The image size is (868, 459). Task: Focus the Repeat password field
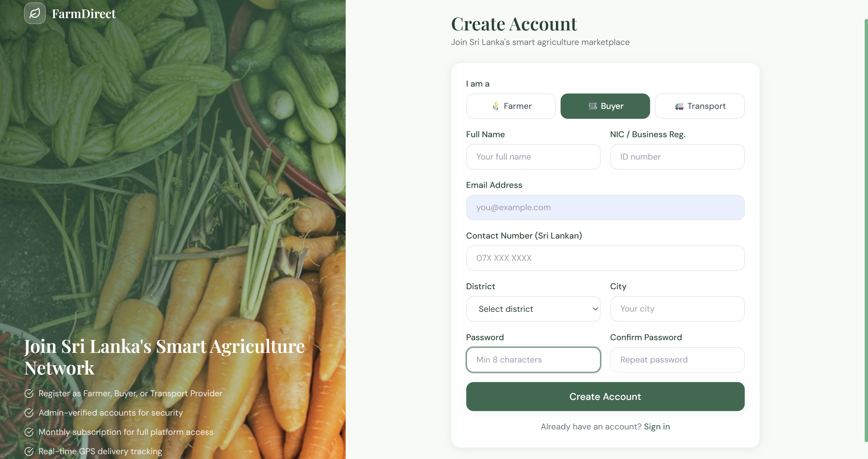(677, 360)
